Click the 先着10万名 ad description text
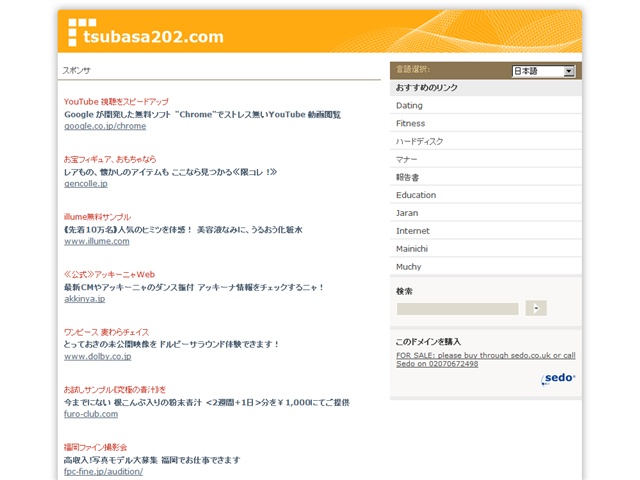Viewport: 640px width, 480px height. pos(183,230)
